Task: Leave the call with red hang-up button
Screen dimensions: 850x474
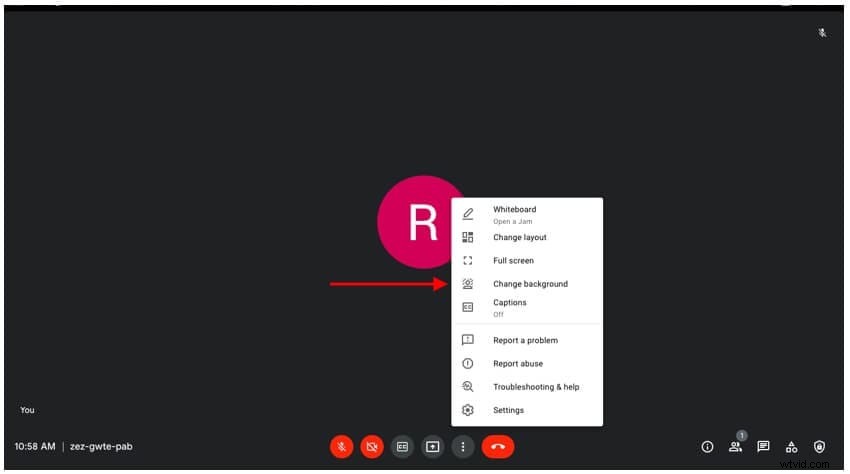Action: 498,447
